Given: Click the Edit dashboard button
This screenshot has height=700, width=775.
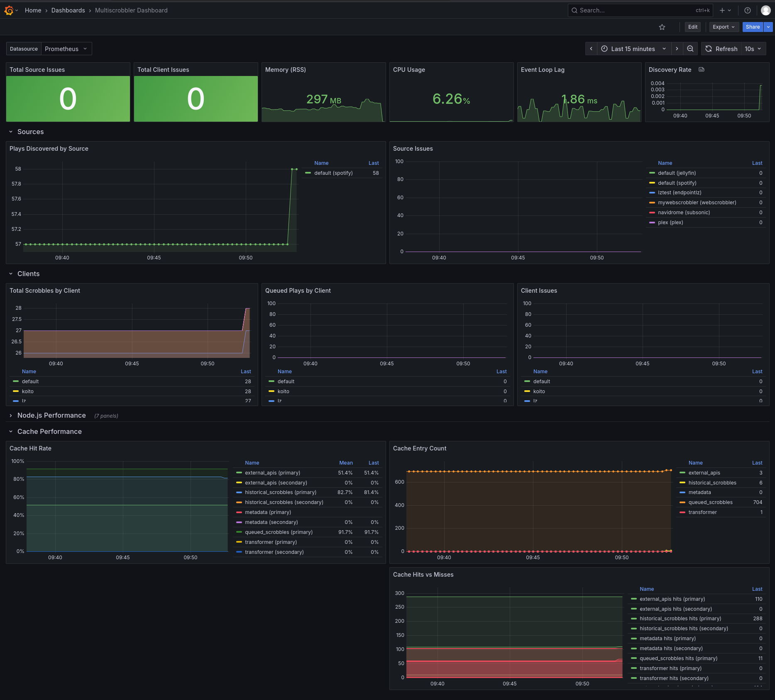Looking at the screenshot, I should point(692,27).
